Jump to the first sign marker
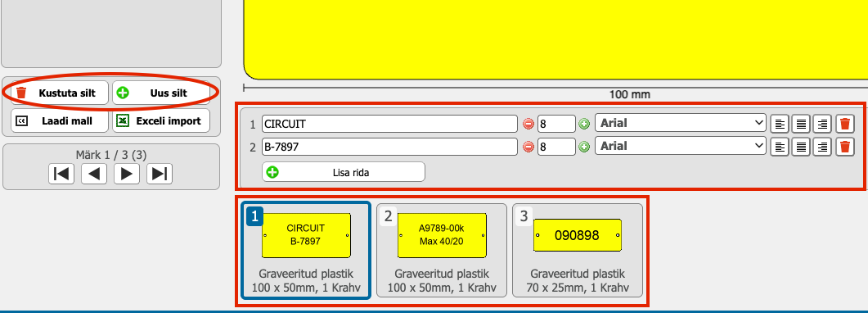 click(x=61, y=174)
